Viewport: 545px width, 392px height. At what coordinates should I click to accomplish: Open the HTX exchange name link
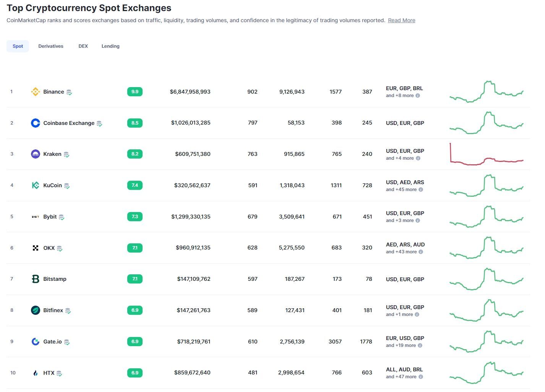(x=49, y=373)
